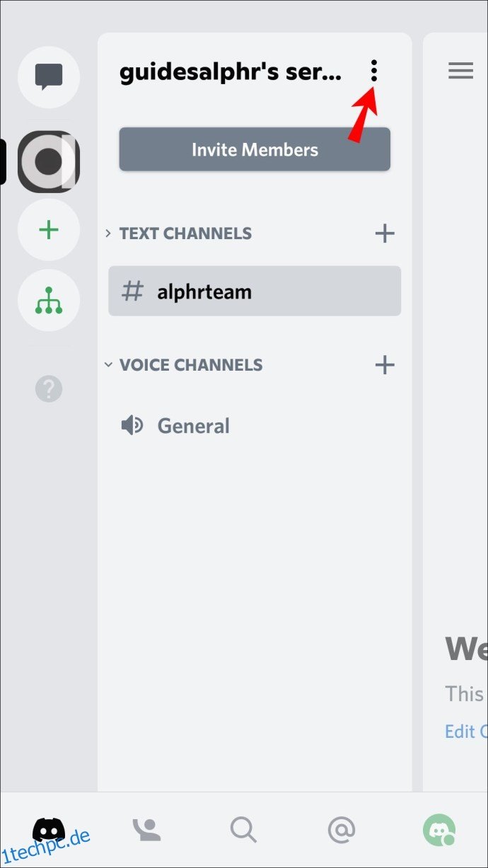Tap the green plus add server icon
This screenshot has width=488, height=868.
tap(49, 230)
